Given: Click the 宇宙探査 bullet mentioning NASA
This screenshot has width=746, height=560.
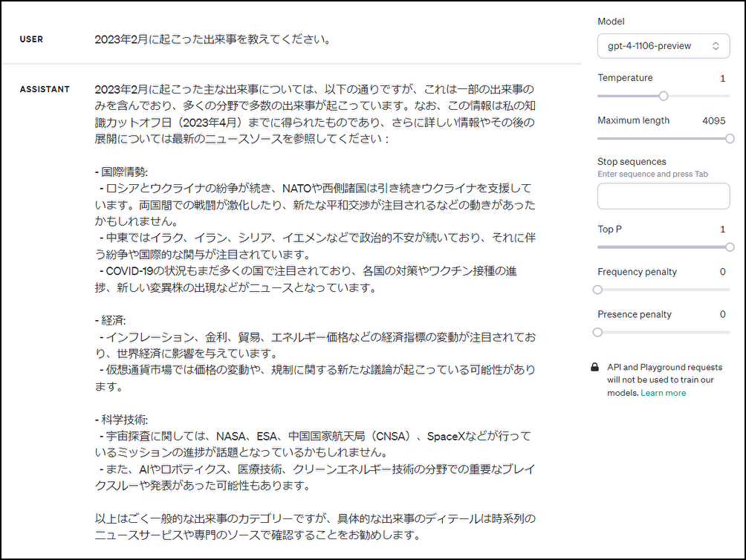Looking at the screenshot, I should (x=313, y=444).
